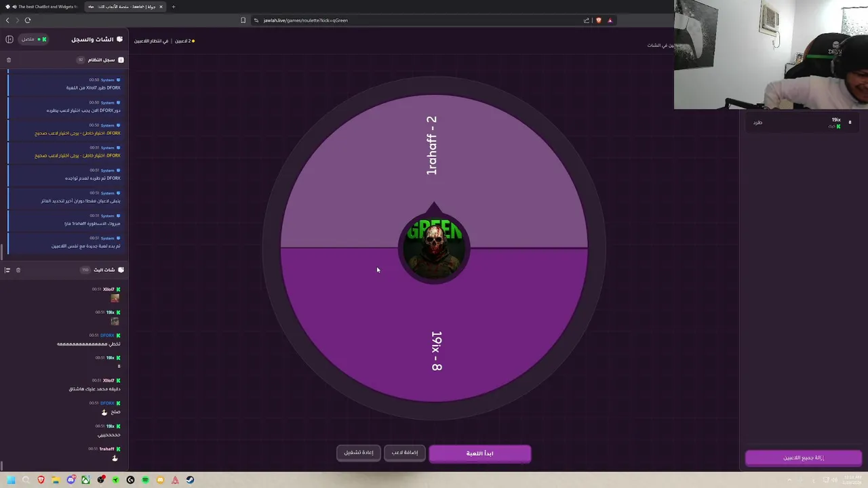Screen dimensions: 868x488
Task: Open Steam from the taskbar
Action: coord(190,480)
